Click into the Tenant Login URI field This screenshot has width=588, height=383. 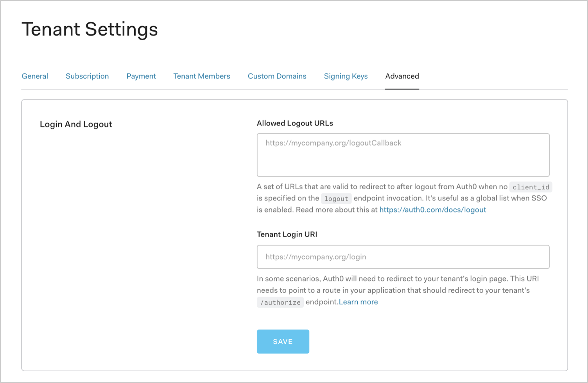403,257
